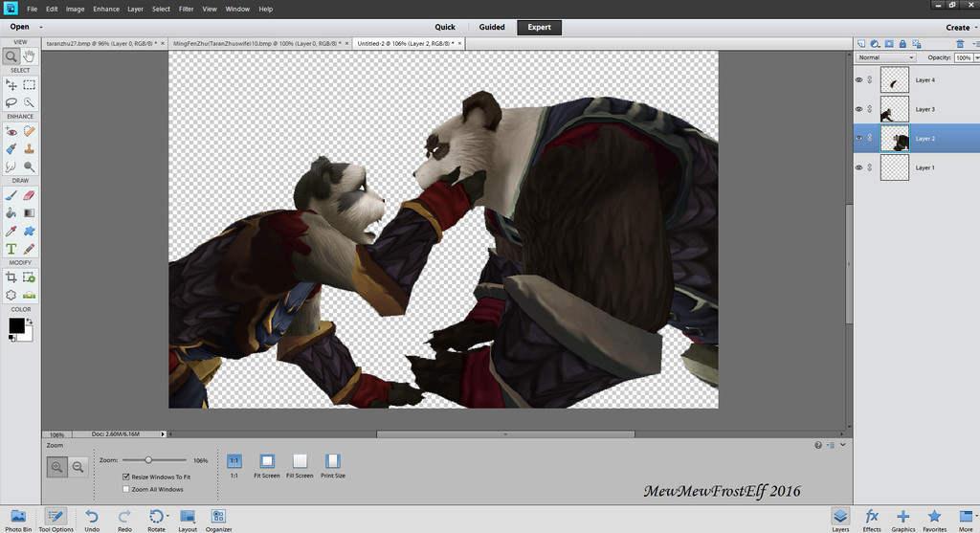Click the Fit Screen button
This screenshot has width=980, height=533.
coord(267,466)
